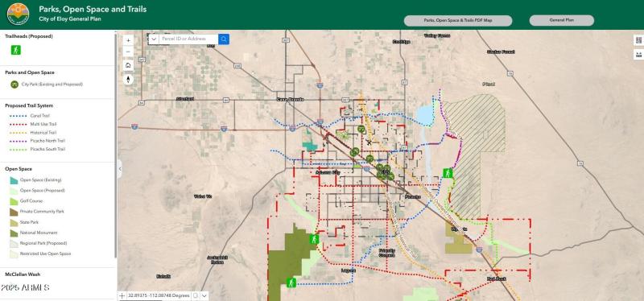This screenshot has width=644, height=301.
Task: Click trailhead marker on national monument's east edge
Action: pos(314,239)
